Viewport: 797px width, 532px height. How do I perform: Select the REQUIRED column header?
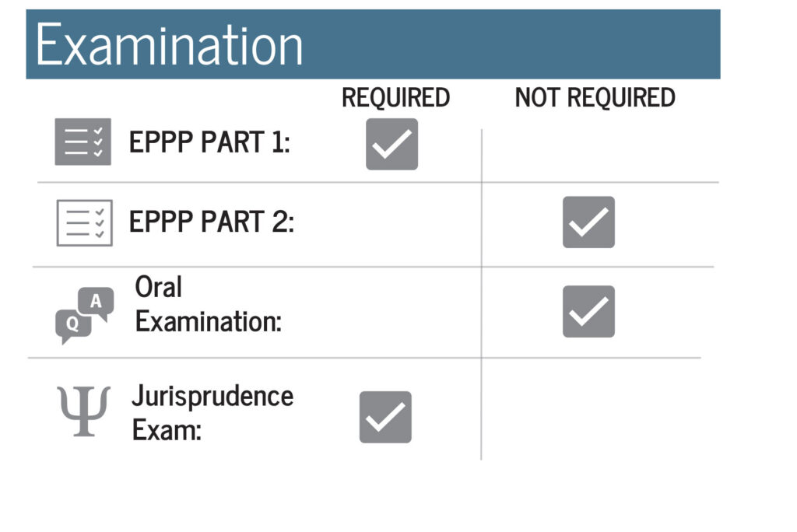(395, 98)
